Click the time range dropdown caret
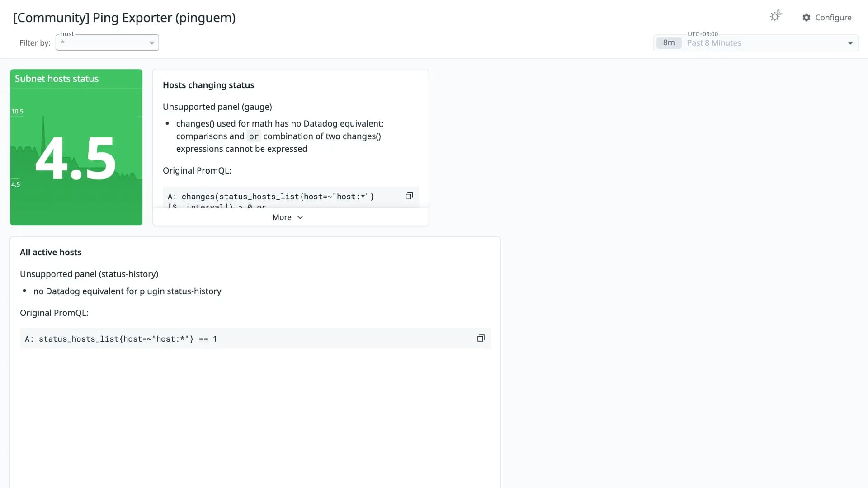The width and height of the screenshot is (868, 488). click(850, 43)
